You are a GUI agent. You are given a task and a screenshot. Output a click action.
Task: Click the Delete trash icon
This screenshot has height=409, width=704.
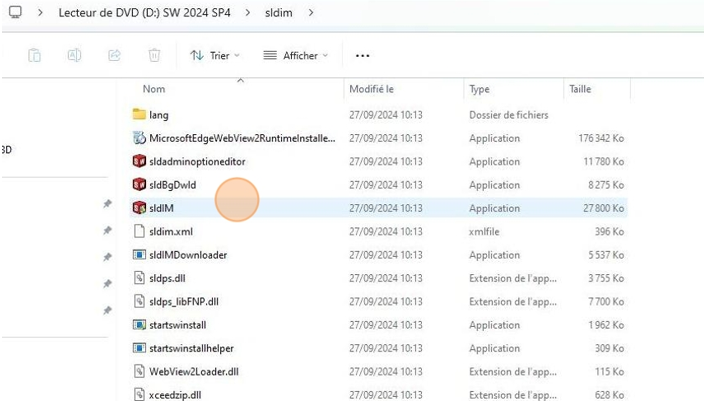pyautogui.click(x=154, y=55)
